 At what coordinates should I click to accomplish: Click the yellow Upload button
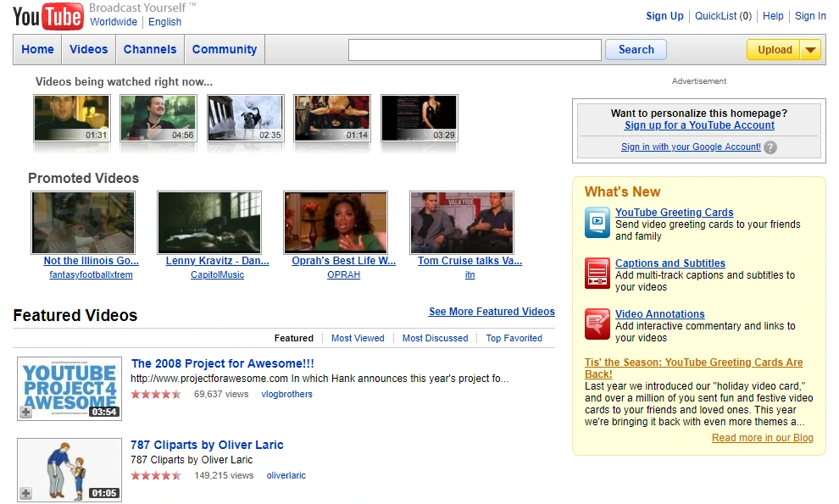[x=774, y=50]
